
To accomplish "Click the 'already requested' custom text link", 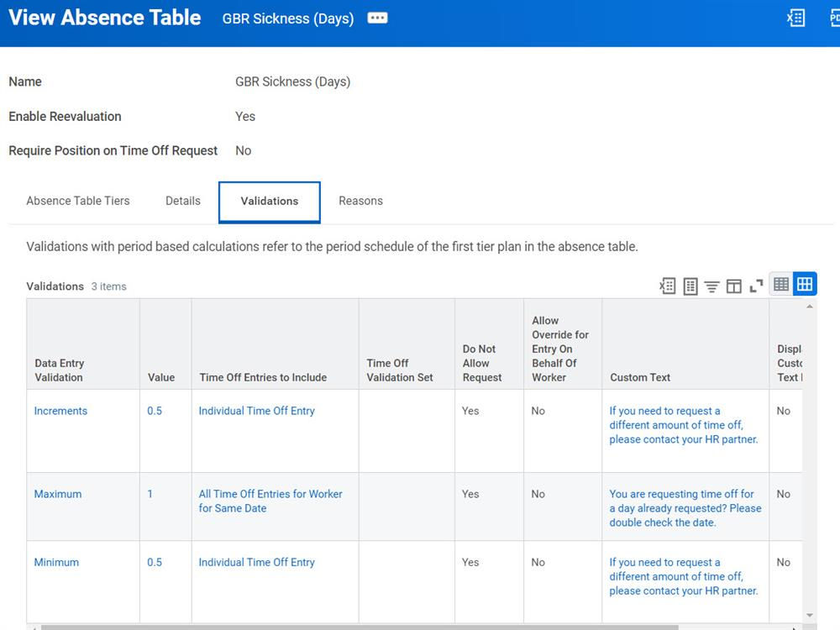I will [x=685, y=508].
